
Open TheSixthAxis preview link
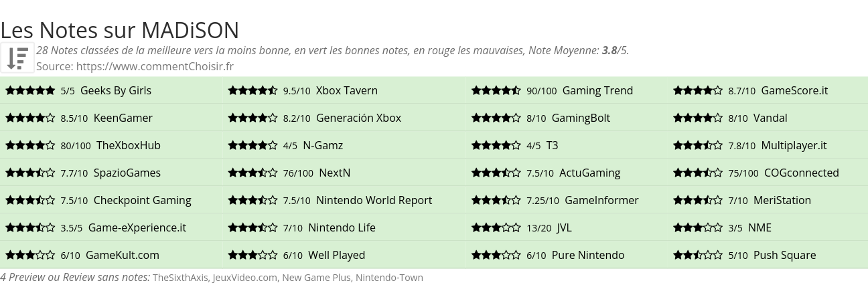tap(181, 278)
